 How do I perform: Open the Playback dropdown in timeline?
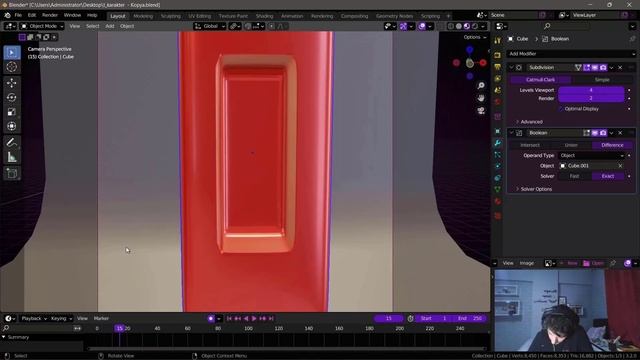tap(33, 318)
